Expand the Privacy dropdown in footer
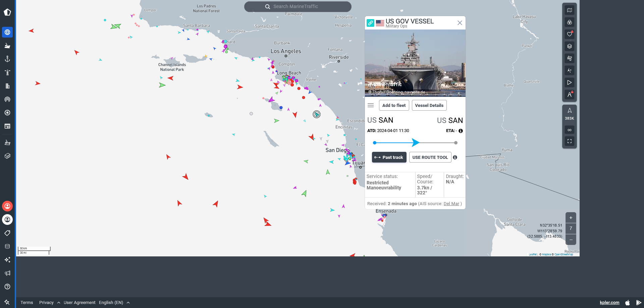Screen dimensions: 644x308 click(50, 302)
